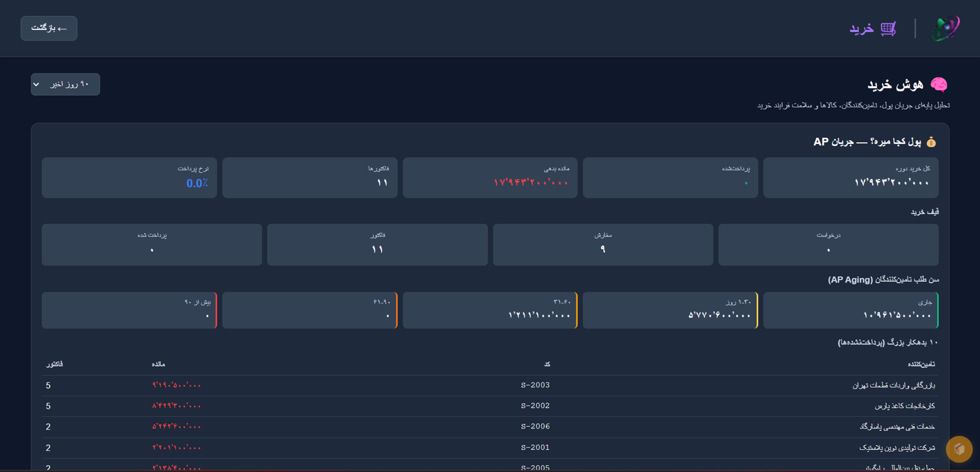Image resolution: width=980 pixels, height=472 pixels.
Task: Click the balance in the S-2002 row
Action: click(176, 406)
